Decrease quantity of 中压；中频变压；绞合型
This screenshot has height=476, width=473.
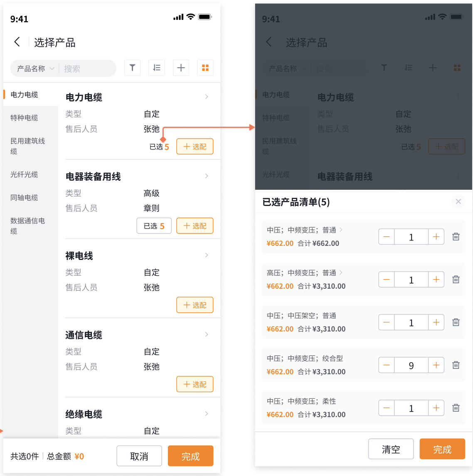click(387, 365)
